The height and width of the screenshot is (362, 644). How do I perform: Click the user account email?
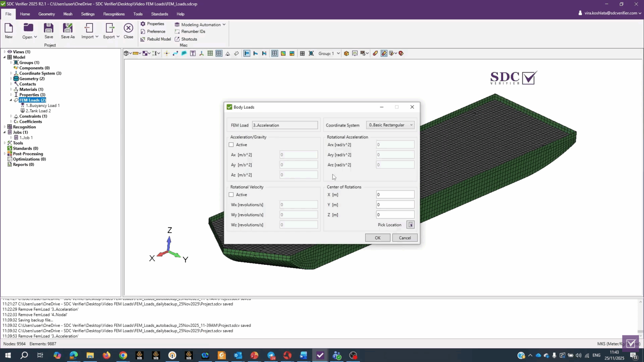coord(610,13)
